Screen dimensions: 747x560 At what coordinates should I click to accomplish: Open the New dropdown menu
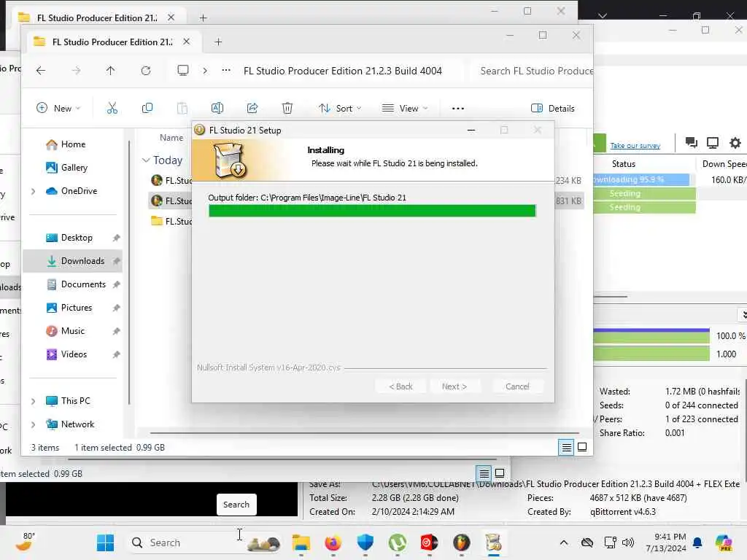[x=58, y=109]
